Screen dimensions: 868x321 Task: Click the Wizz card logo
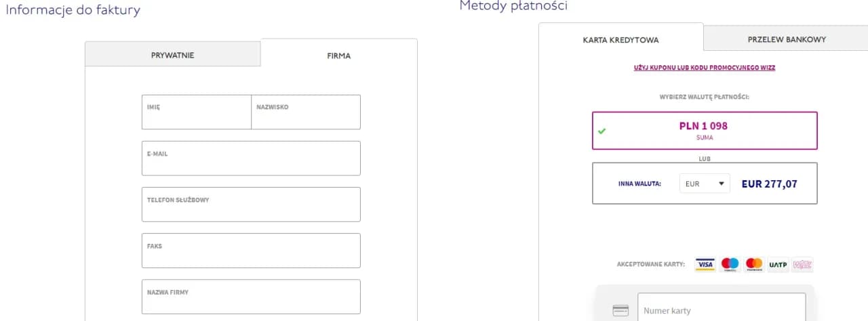tap(802, 264)
